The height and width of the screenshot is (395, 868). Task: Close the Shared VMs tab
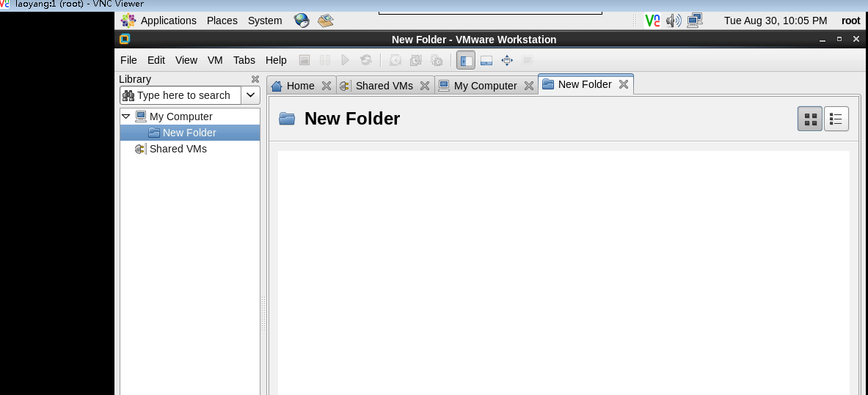tap(425, 86)
